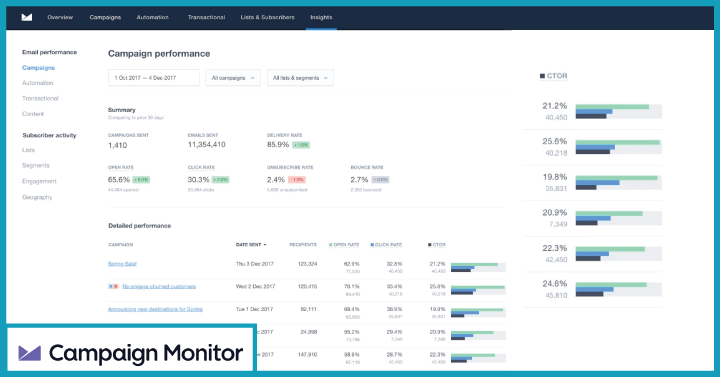Click the Wed 2 Dec 2017 date cell
This screenshot has height=377, width=720.
(255, 287)
